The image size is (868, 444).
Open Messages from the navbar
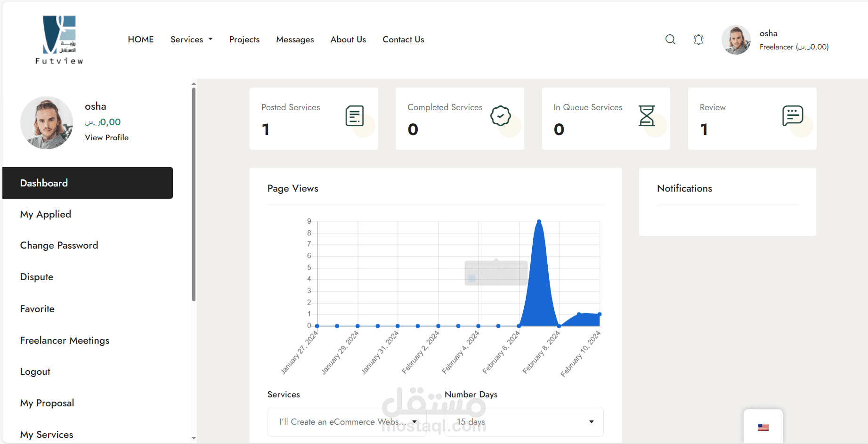tap(295, 40)
